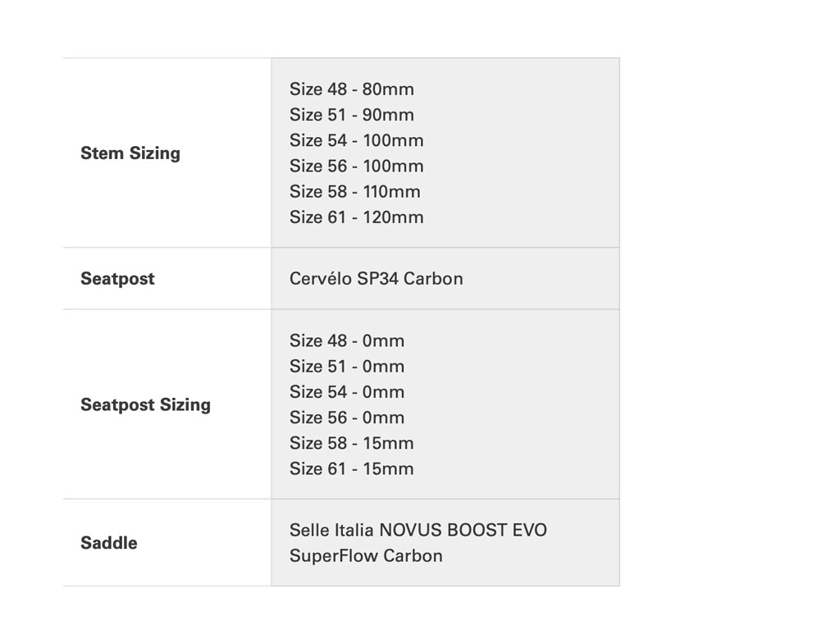Click the Saddle row label
The width and height of the screenshot is (840, 630).
tap(108, 543)
